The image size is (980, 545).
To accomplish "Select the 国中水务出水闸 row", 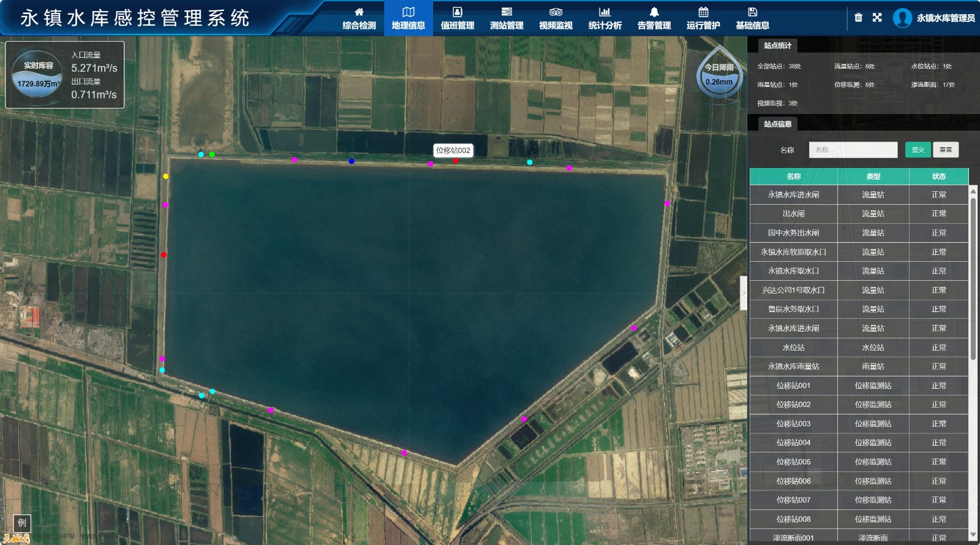I will tap(859, 233).
